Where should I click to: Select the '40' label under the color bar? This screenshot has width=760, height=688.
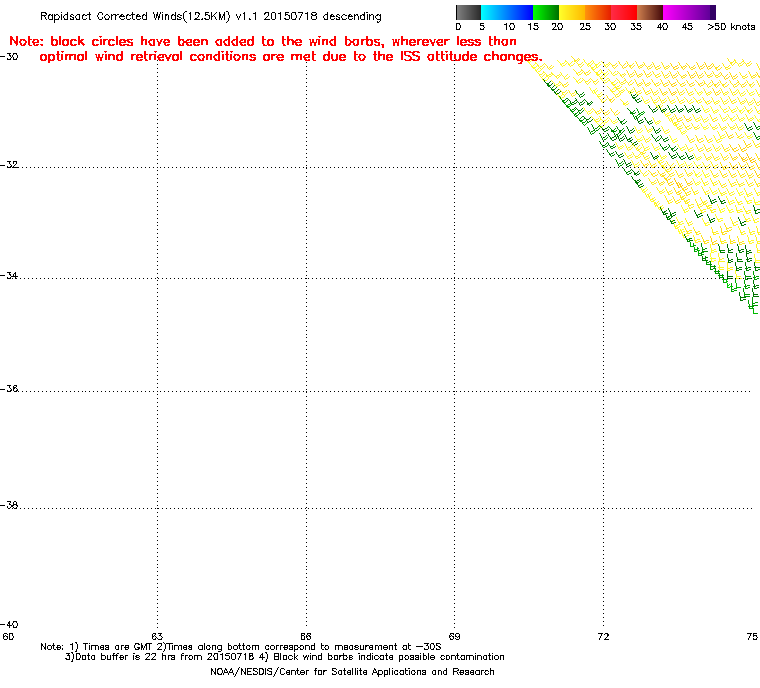click(x=662, y=27)
